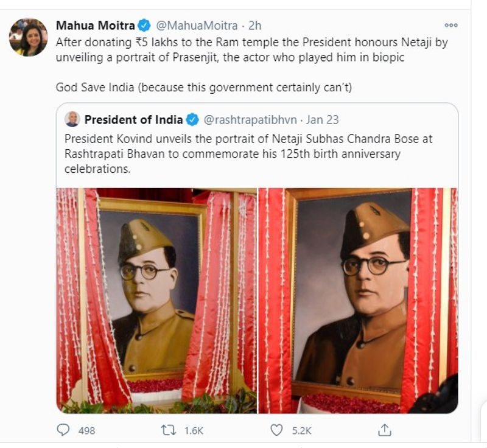Click Mahua Moitra's blue verified badge

(x=145, y=26)
